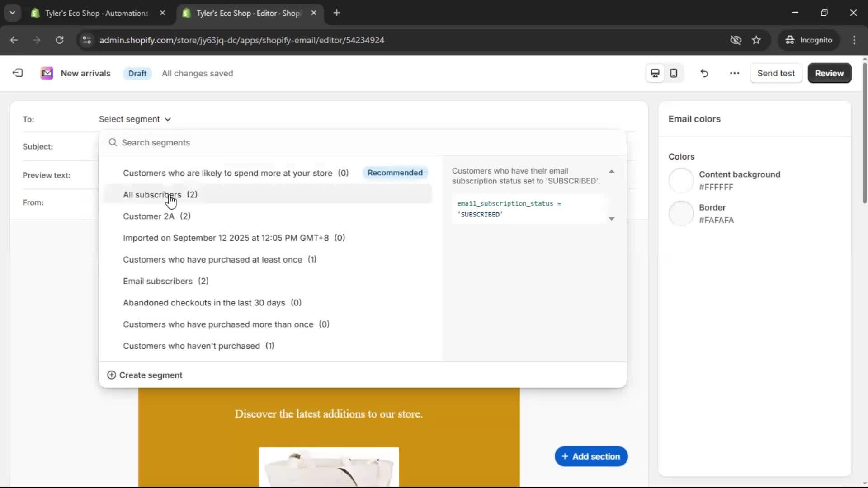Select the Email subscribers segment
The width and height of the screenshot is (868, 488).
click(x=157, y=281)
